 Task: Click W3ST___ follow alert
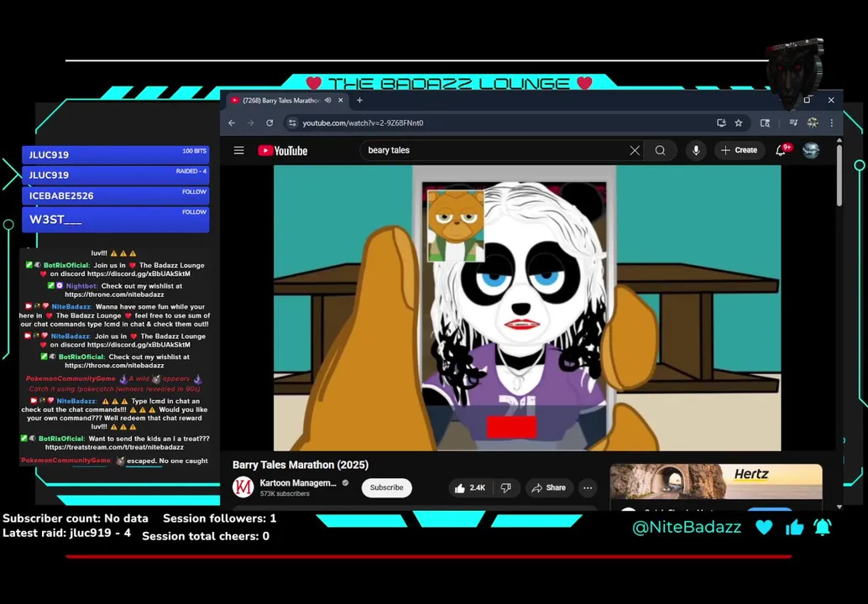tap(115, 220)
